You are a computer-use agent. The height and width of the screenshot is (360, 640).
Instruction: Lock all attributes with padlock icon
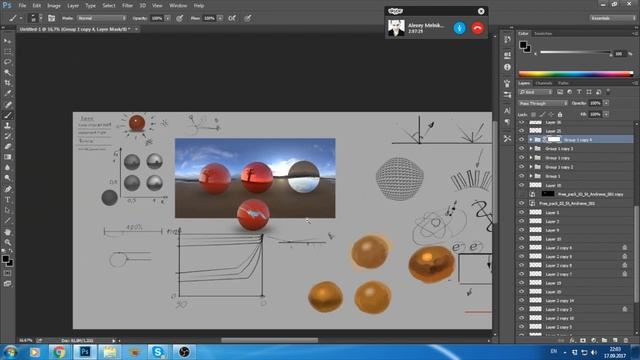560,115
